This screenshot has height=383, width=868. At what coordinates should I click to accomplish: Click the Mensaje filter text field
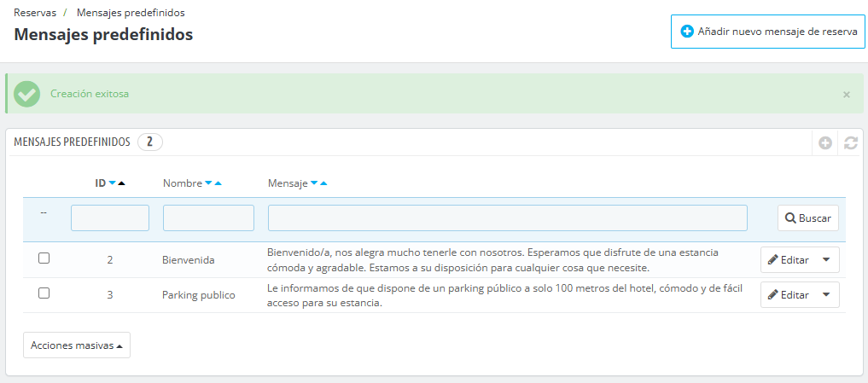(507, 218)
